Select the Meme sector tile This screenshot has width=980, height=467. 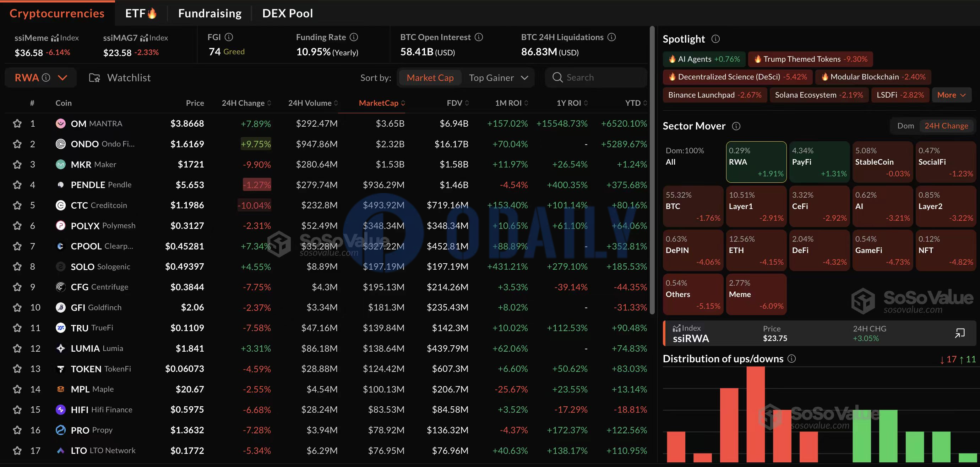756,294
